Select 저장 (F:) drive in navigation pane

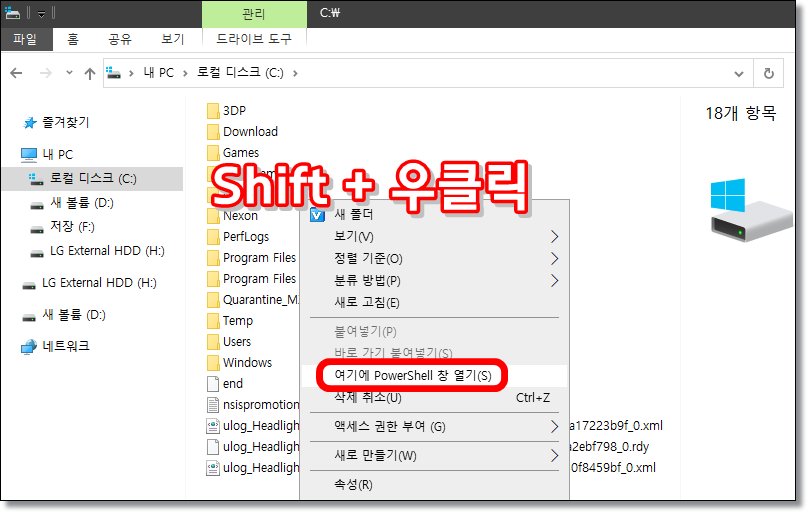[72, 226]
